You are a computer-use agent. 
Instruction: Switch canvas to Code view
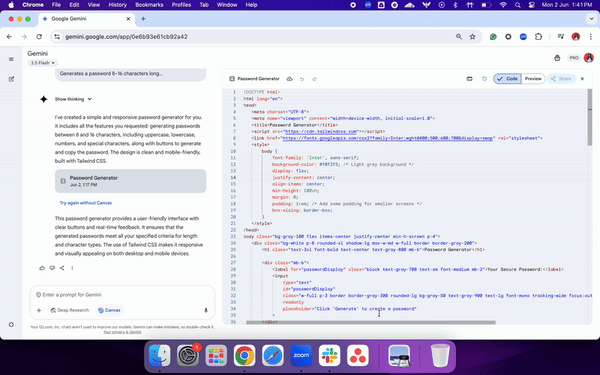click(x=507, y=79)
